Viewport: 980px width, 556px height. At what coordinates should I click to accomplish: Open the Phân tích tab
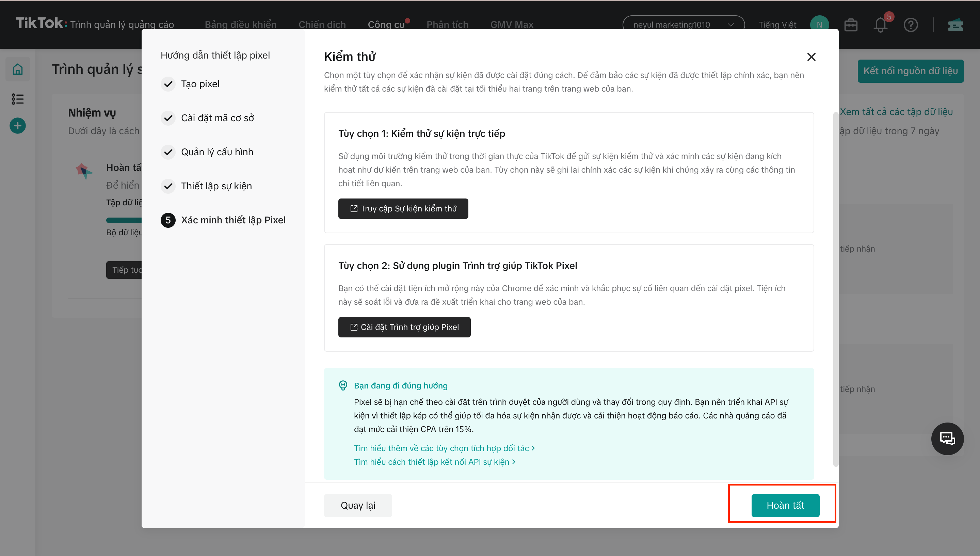pyautogui.click(x=447, y=25)
